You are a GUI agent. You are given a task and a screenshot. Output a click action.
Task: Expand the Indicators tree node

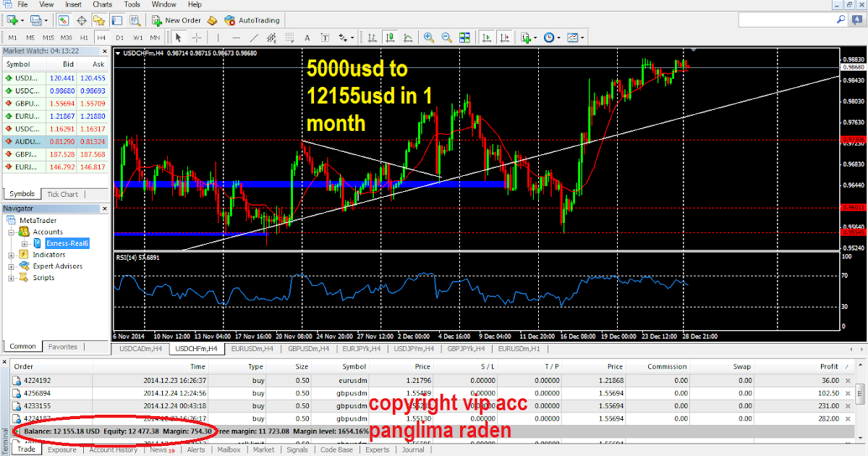pos(12,256)
